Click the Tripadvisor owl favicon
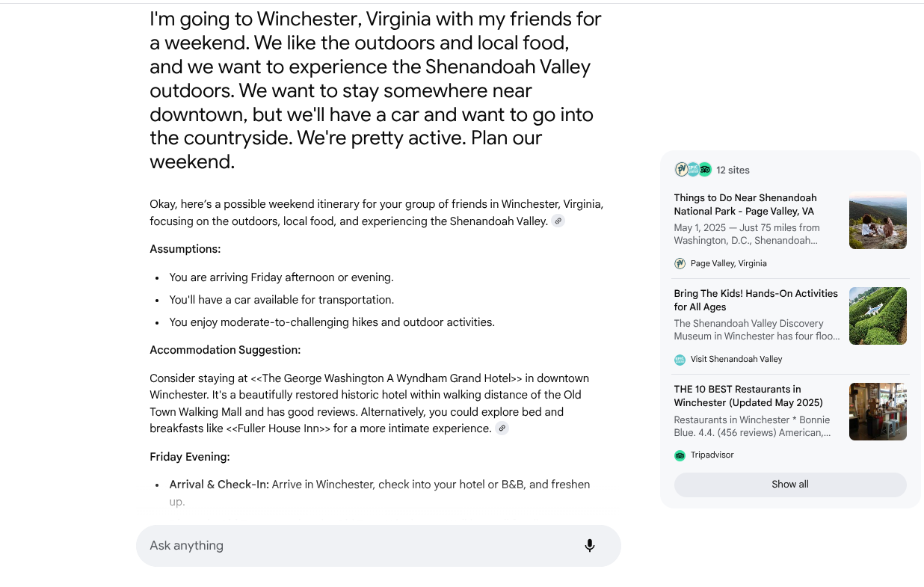The height and width of the screenshot is (587, 924). 680,455
